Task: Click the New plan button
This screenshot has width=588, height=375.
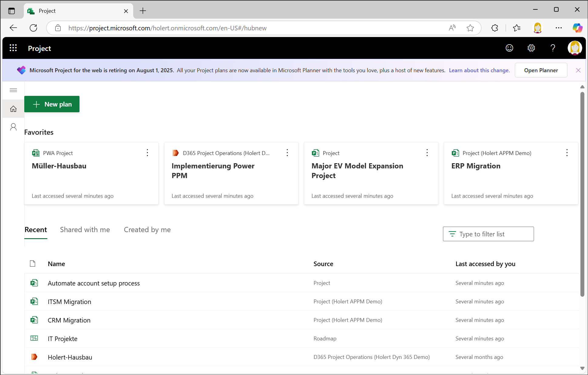Action: [x=52, y=104]
